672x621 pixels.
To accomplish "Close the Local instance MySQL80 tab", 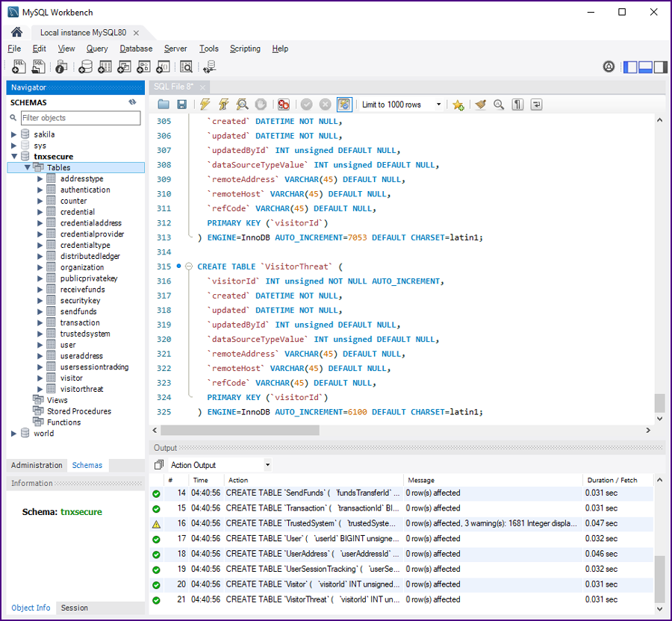I will pos(136,33).
